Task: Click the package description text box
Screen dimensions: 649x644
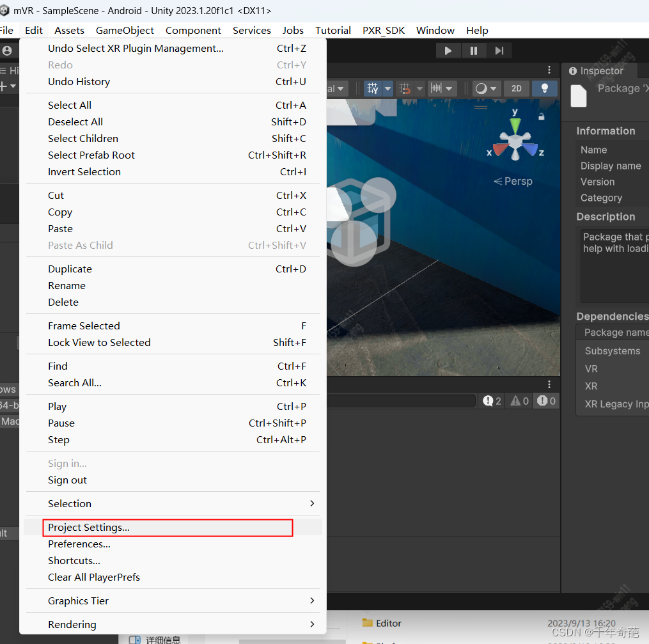Action: point(616,267)
